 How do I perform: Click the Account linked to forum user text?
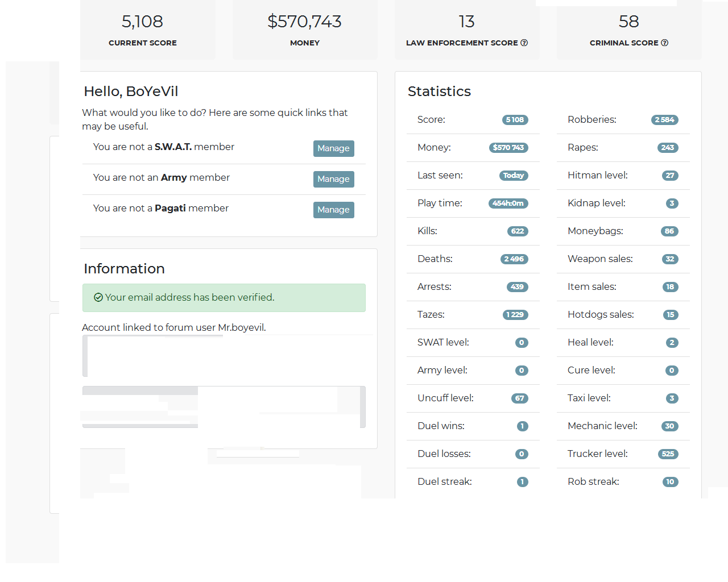coord(174,327)
